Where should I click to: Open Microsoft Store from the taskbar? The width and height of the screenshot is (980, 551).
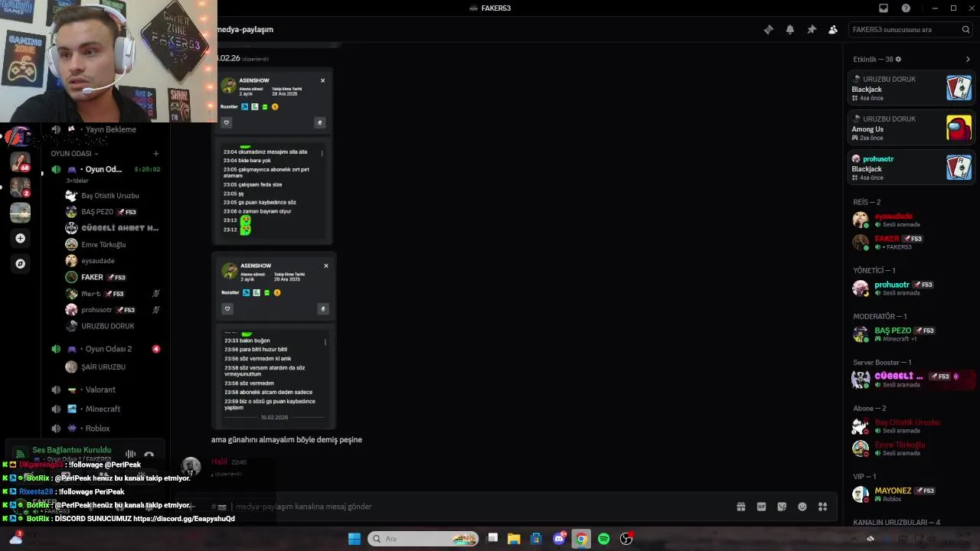point(536,539)
